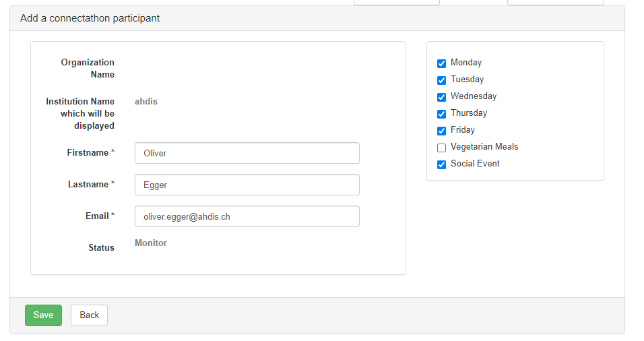Save the connectathon participant

(x=43, y=315)
